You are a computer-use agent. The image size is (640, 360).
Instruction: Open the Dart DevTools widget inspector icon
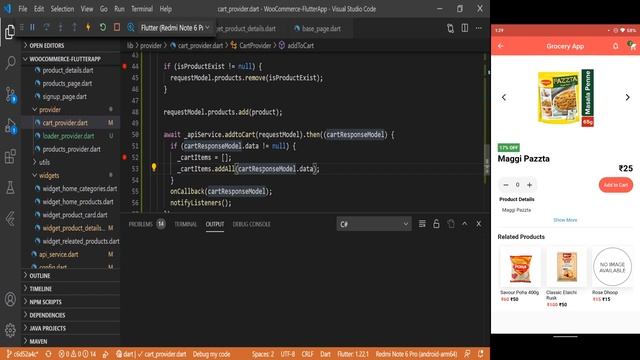click(131, 28)
